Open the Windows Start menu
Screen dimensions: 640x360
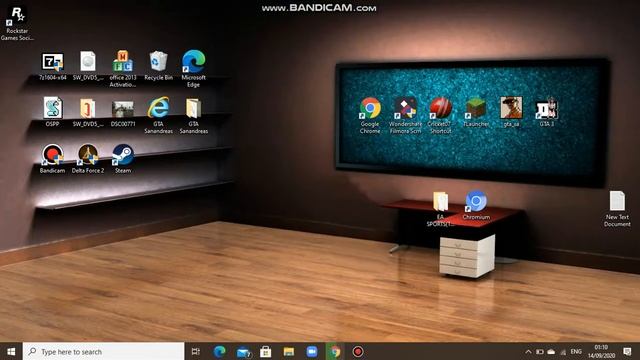point(11,351)
